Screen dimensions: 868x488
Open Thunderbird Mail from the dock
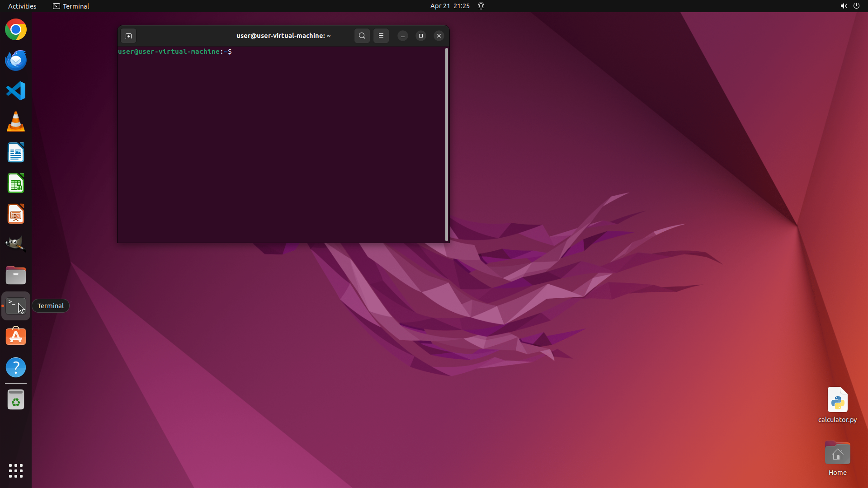pyautogui.click(x=16, y=61)
